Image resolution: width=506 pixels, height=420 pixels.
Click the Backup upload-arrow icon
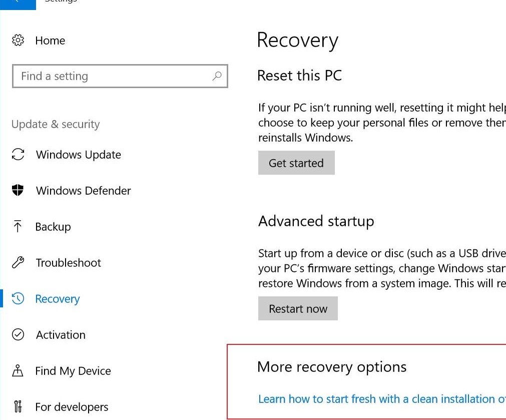click(x=18, y=227)
